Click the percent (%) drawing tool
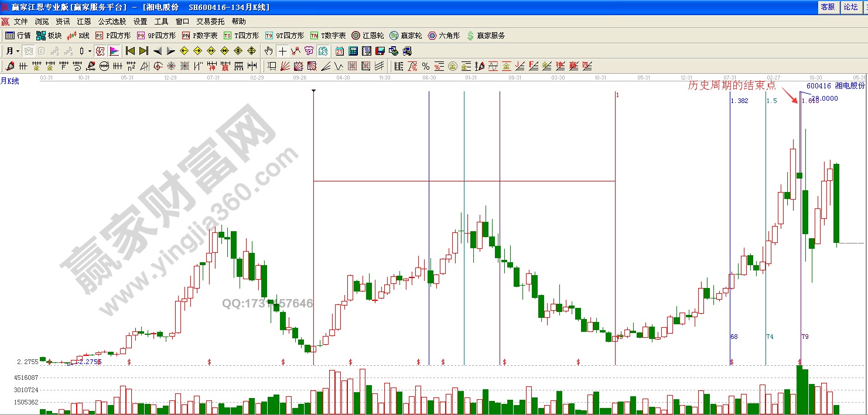The image size is (868, 415). [426, 66]
